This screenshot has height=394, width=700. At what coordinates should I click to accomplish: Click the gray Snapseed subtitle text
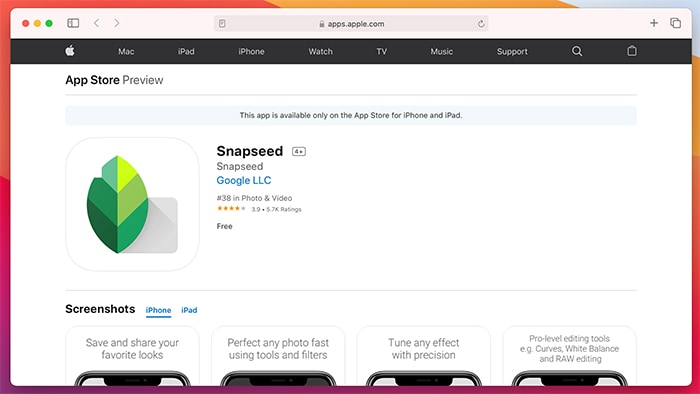pyautogui.click(x=240, y=166)
